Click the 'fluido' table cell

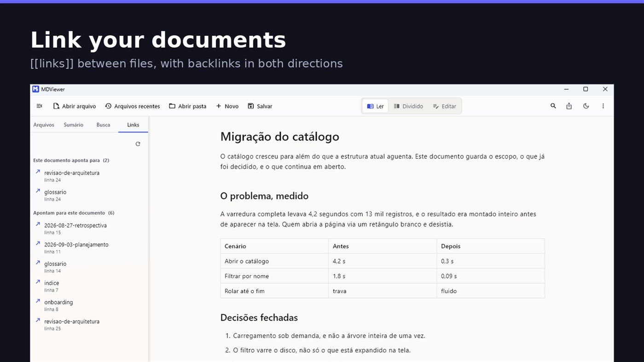click(491, 291)
